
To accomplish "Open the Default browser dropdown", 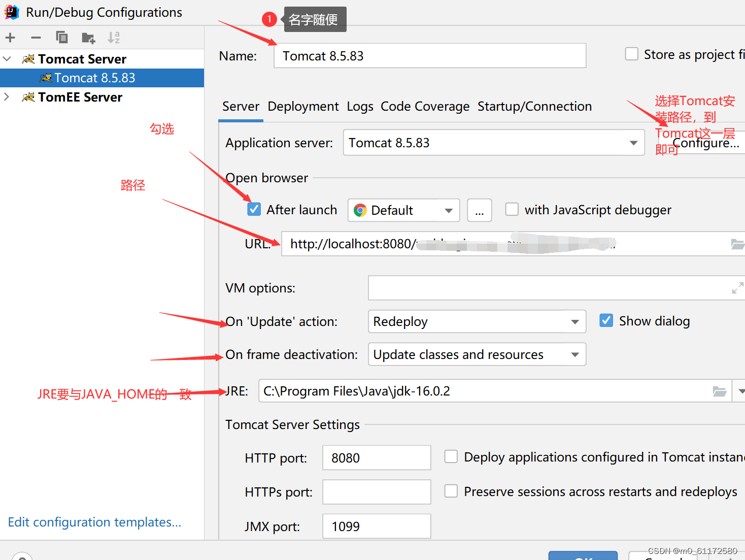I will [x=449, y=210].
